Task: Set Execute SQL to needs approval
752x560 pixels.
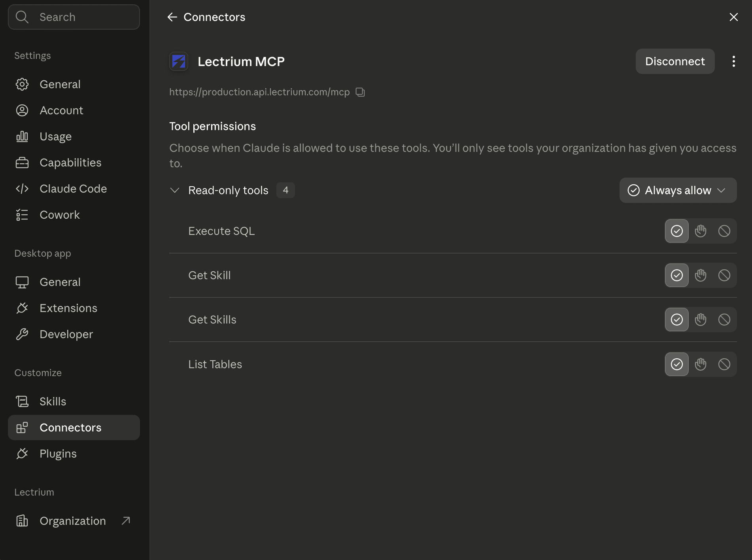Action: click(x=701, y=231)
